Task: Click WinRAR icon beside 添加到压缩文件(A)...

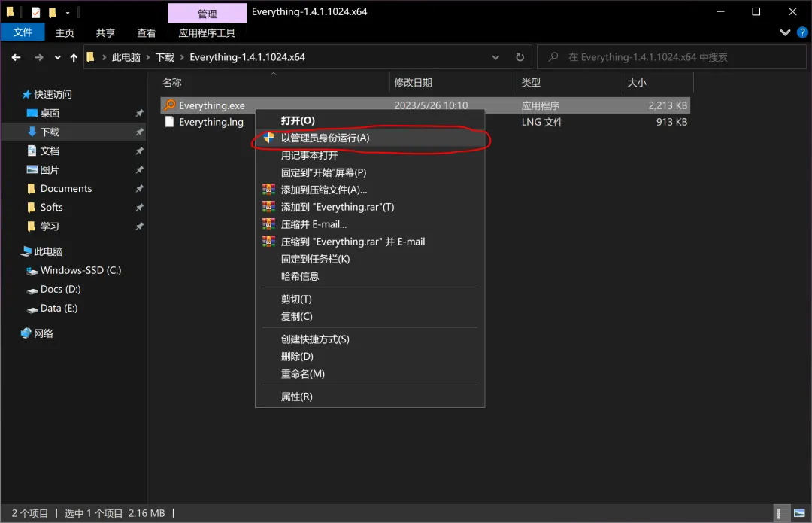Action: tap(268, 190)
